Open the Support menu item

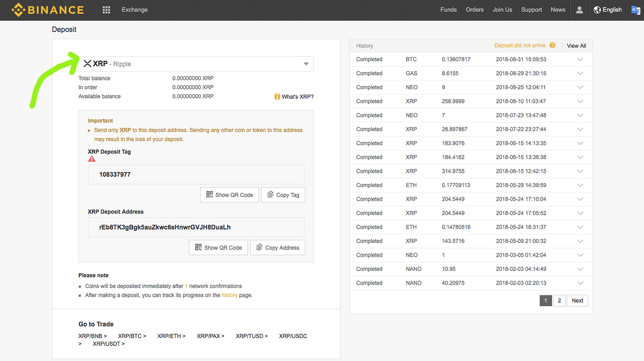(532, 10)
